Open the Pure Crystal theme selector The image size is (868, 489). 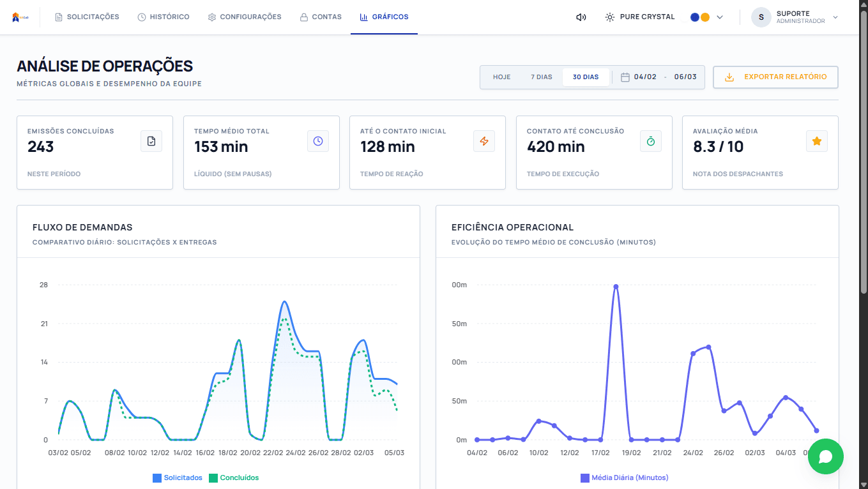[x=640, y=17]
